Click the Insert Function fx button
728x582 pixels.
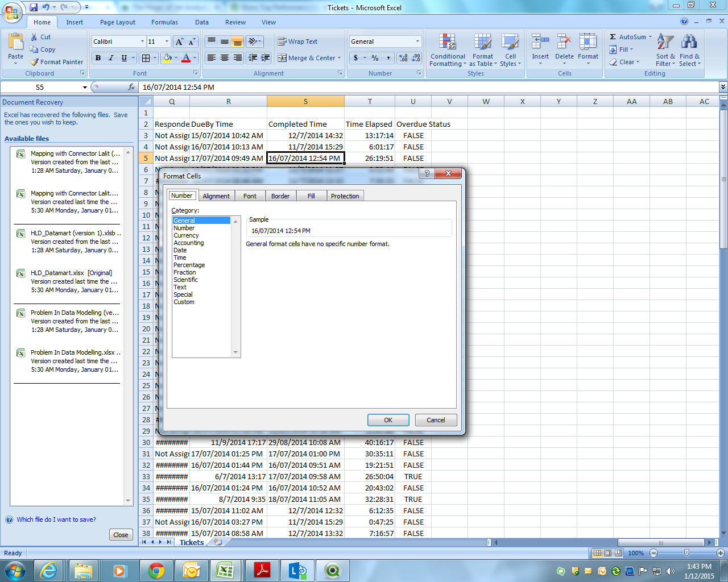[x=131, y=87]
